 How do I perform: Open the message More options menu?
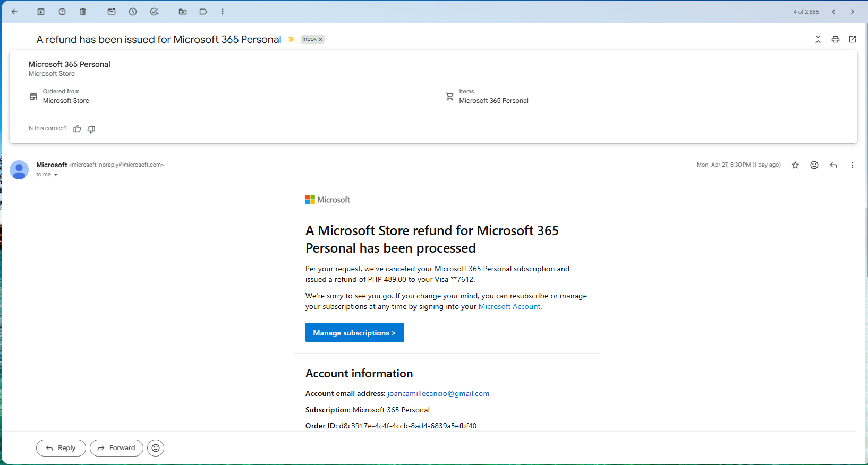pyautogui.click(x=853, y=165)
